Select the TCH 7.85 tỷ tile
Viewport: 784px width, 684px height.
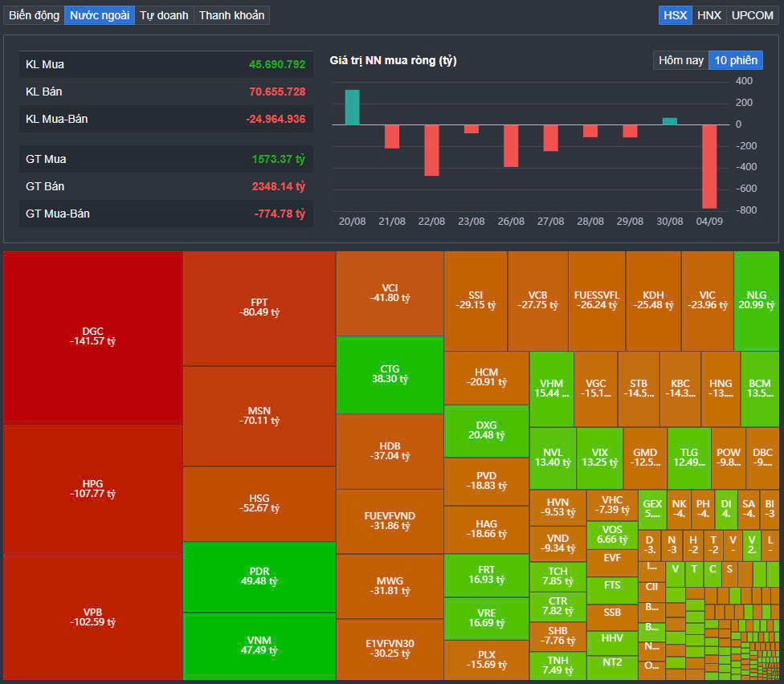tap(557, 576)
